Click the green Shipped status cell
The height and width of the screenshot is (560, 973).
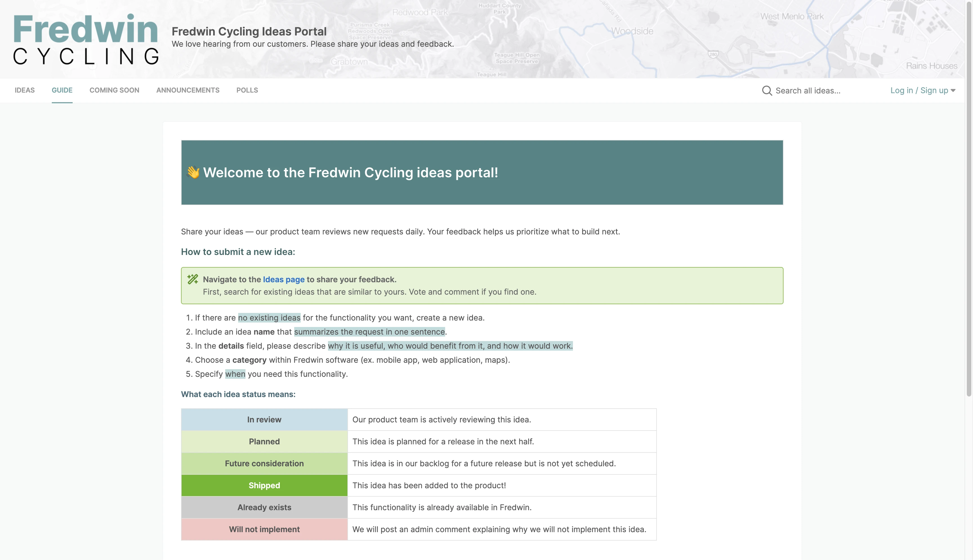click(264, 485)
